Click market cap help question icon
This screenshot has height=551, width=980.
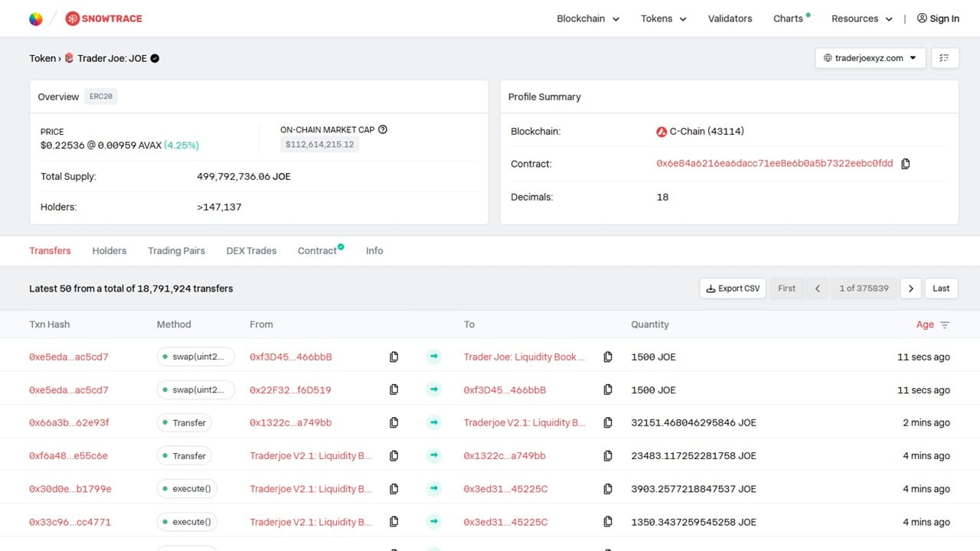click(x=383, y=129)
